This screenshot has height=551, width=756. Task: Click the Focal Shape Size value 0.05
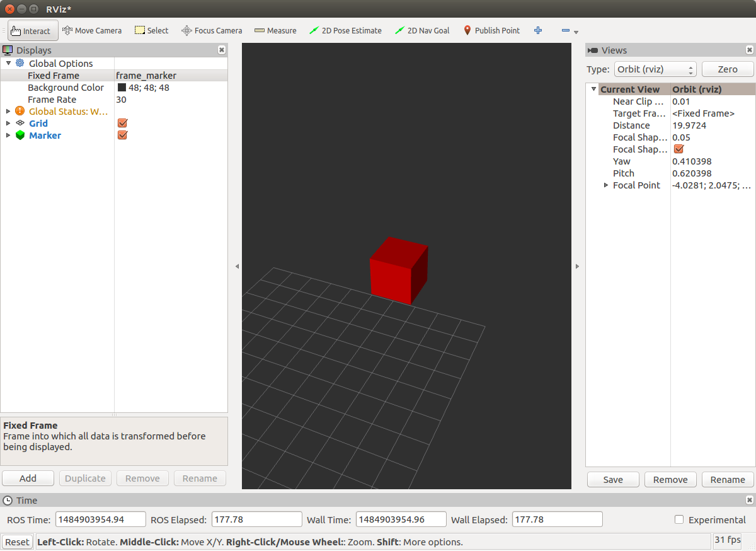(681, 137)
